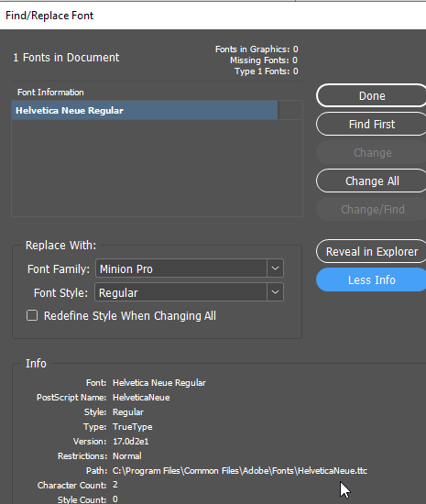Click the Regular font style field
Viewport: 426px width, 504px height.
pyautogui.click(x=180, y=292)
